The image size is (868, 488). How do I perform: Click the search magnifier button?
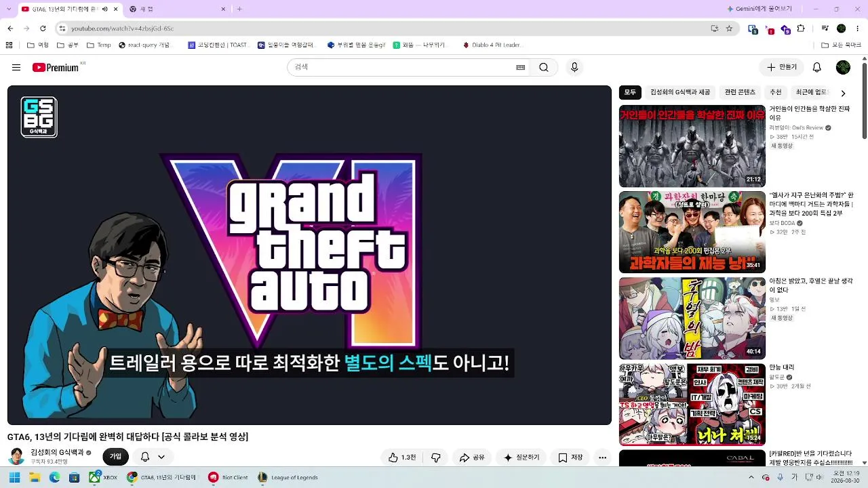tap(544, 67)
